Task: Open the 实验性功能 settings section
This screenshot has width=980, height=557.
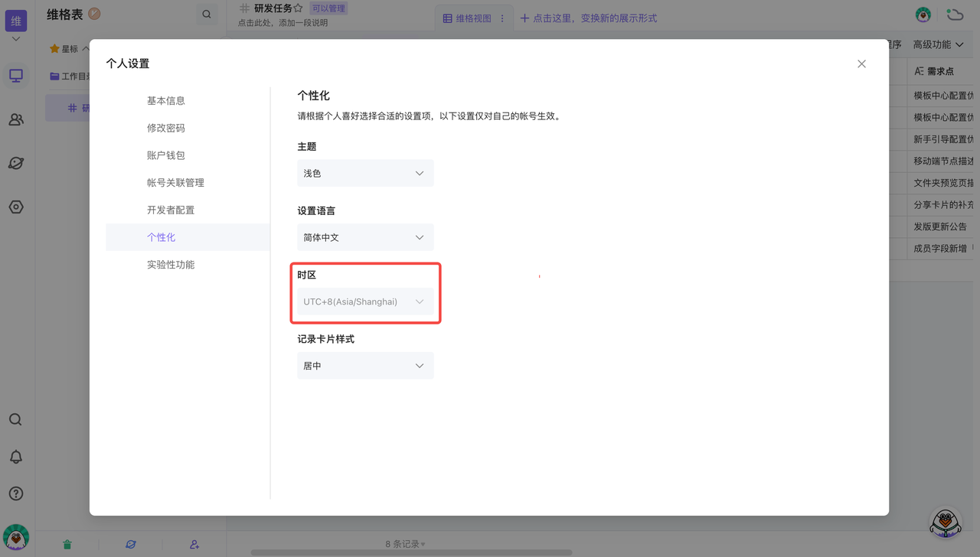Action: click(171, 265)
